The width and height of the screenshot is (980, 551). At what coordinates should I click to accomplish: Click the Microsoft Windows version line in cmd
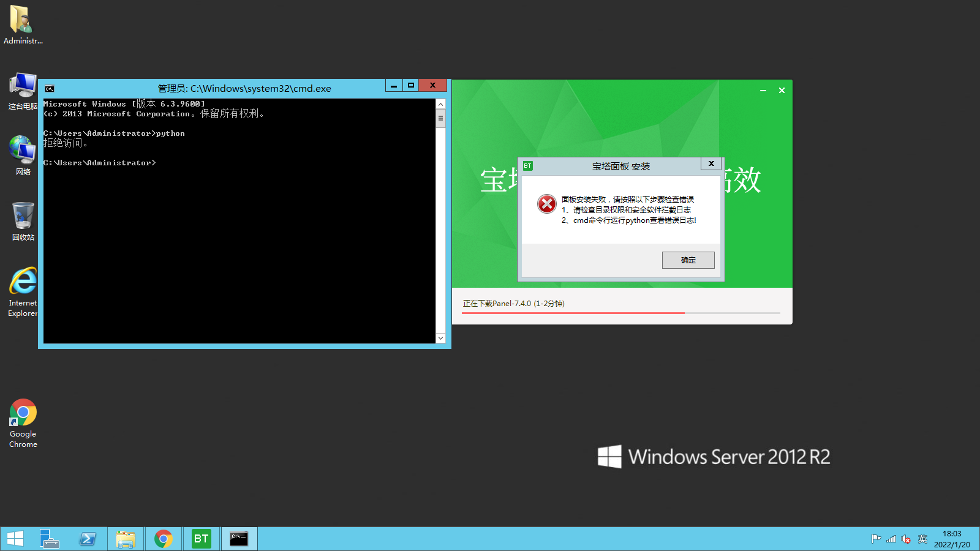(x=124, y=104)
